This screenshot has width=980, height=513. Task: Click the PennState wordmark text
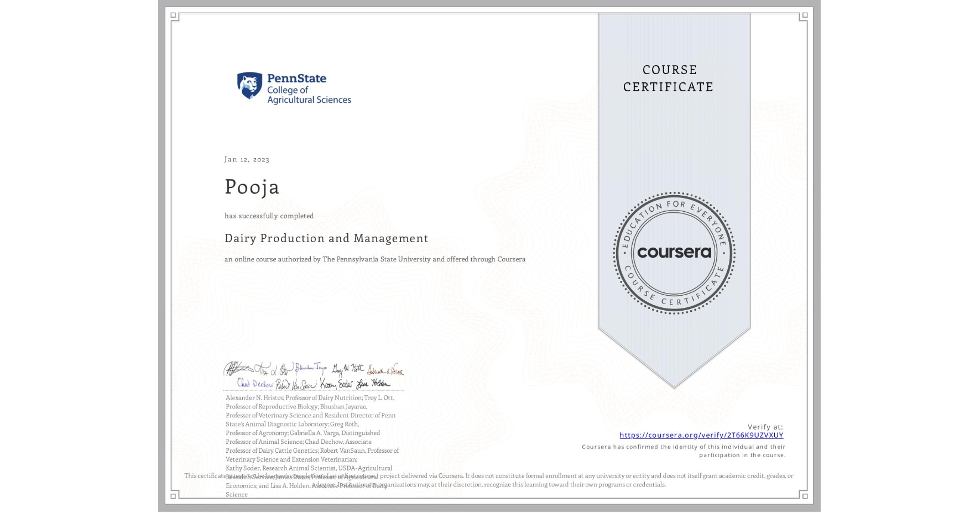pos(296,78)
